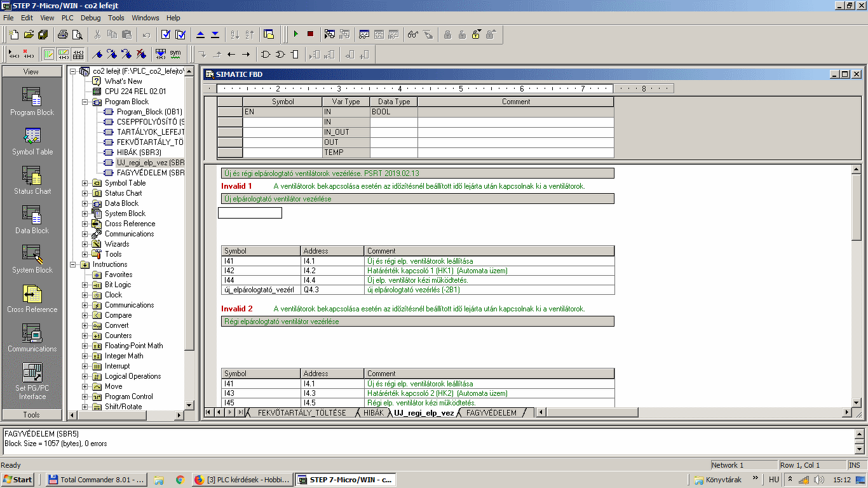Image resolution: width=868 pixels, height=488 pixels.
Task: Collapse the Instructions tree node
Action: click(73, 264)
